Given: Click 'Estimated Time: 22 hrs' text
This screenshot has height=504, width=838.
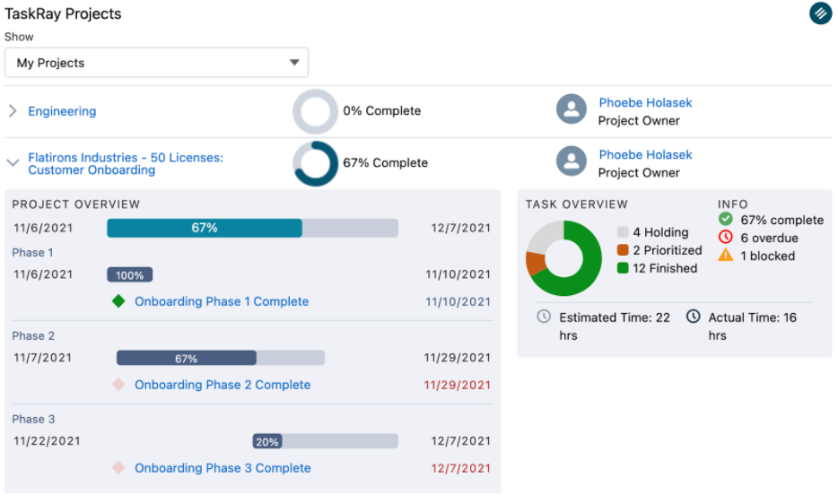Looking at the screenshot, I should point(614,326).
